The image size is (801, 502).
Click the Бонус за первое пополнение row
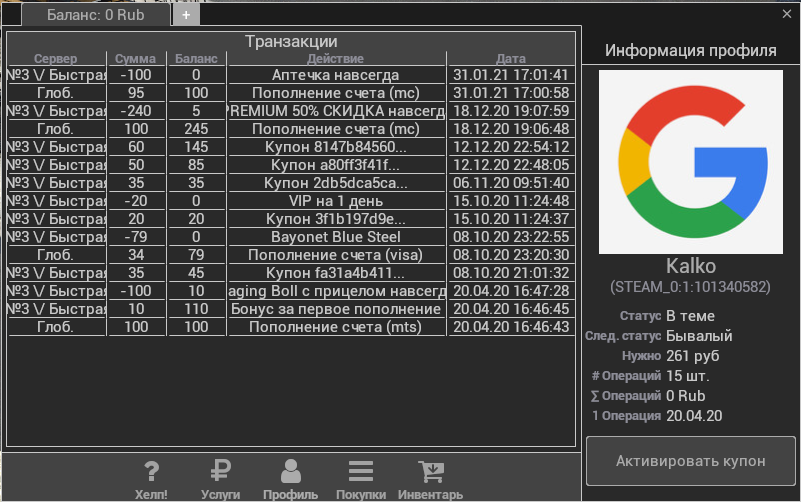point(336,309)
